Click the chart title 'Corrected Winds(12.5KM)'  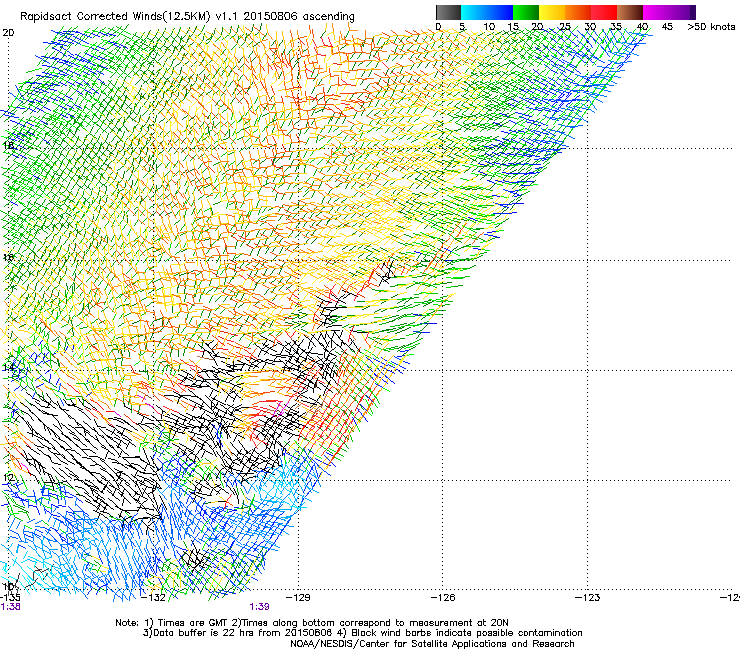click(x=143, y=17)
